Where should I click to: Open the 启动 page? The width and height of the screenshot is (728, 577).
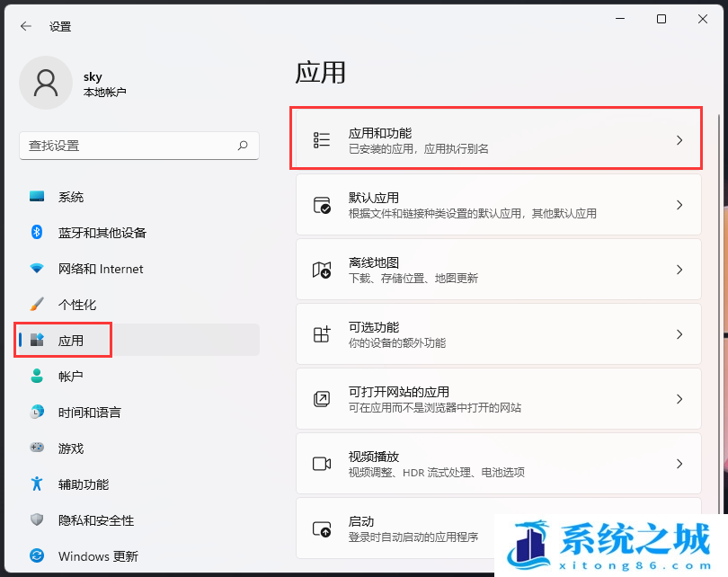pos(498,528)
